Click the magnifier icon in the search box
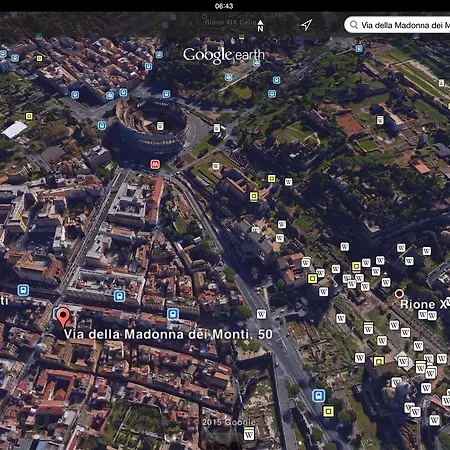 [x=354, y=25]
